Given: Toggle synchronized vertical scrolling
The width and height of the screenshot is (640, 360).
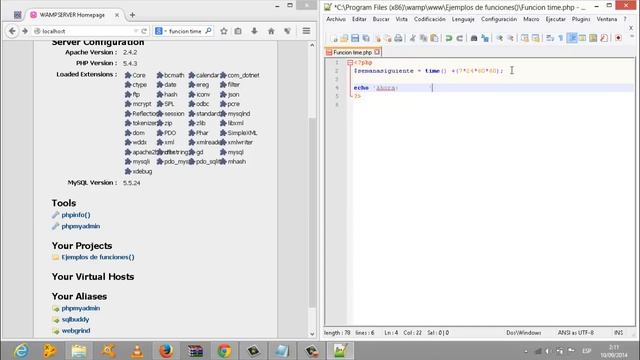Looking at the screenshot, I should tap(525, 38).
